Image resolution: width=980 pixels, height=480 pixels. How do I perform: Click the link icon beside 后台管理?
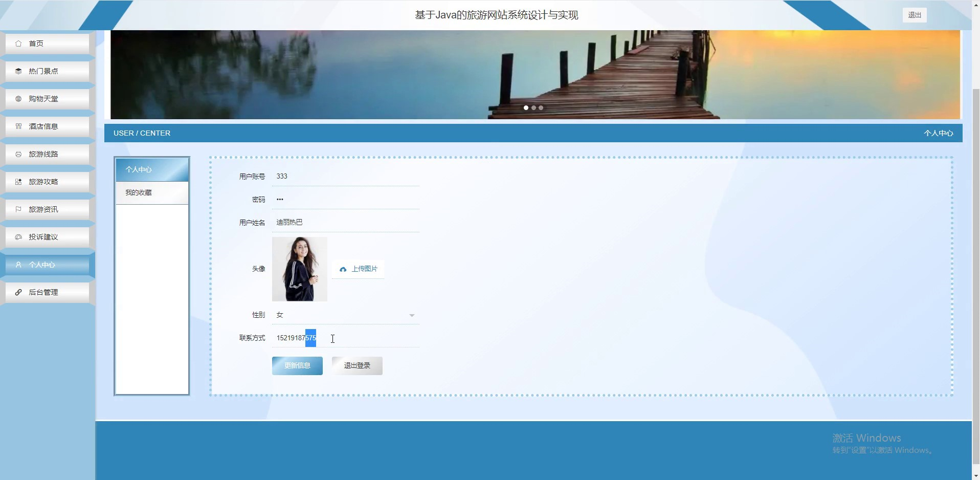click(x=18, y=292)
